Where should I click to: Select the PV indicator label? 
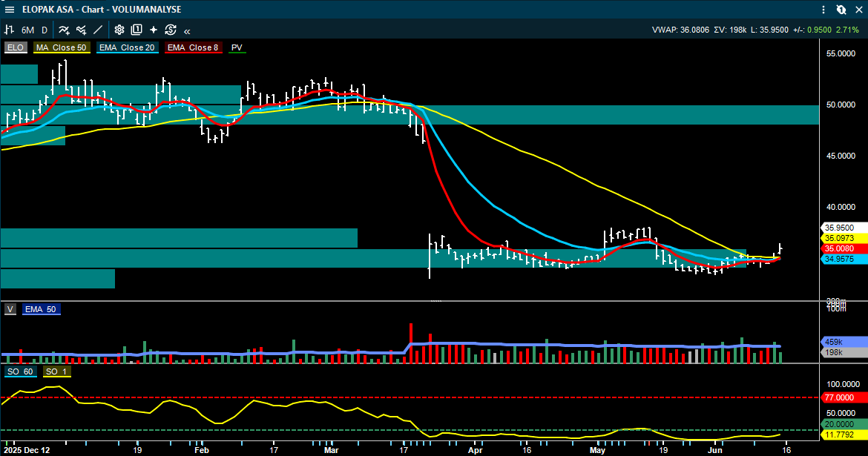tap(237, 47)
